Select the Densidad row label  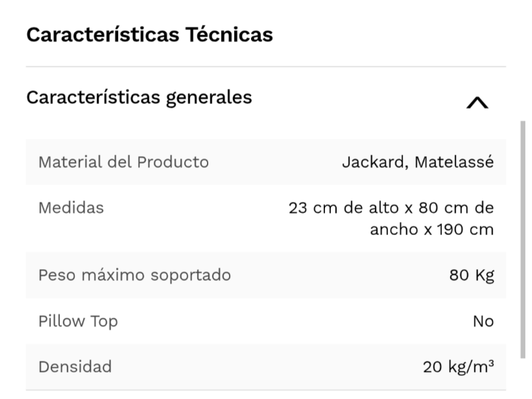click(75, 367)
